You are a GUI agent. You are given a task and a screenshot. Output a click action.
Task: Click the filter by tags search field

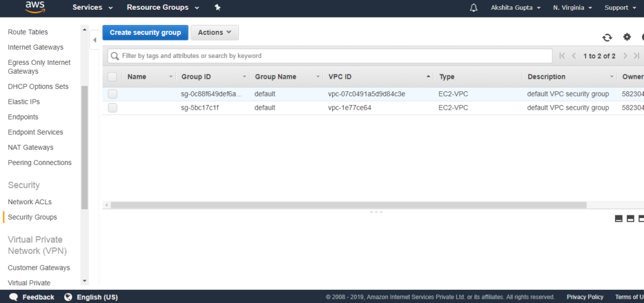[x=330, y=56]
